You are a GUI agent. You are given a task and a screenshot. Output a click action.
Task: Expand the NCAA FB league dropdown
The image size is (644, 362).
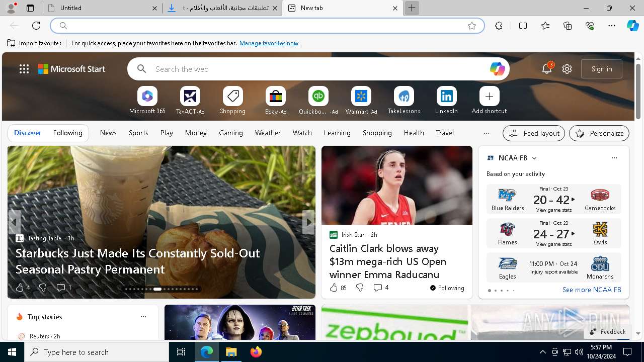point(534,158)
